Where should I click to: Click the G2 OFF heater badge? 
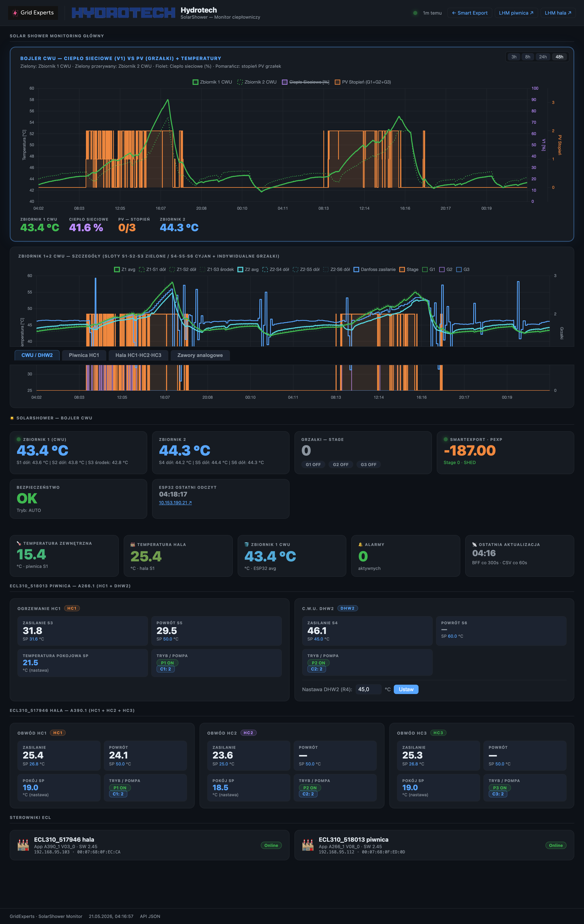coord(341,464)
